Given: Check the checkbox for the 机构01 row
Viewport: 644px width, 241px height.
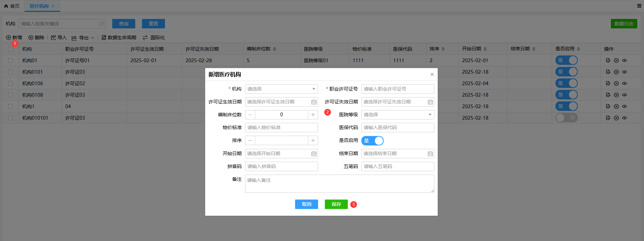Looking at the screenshot, I should (10, 61).
